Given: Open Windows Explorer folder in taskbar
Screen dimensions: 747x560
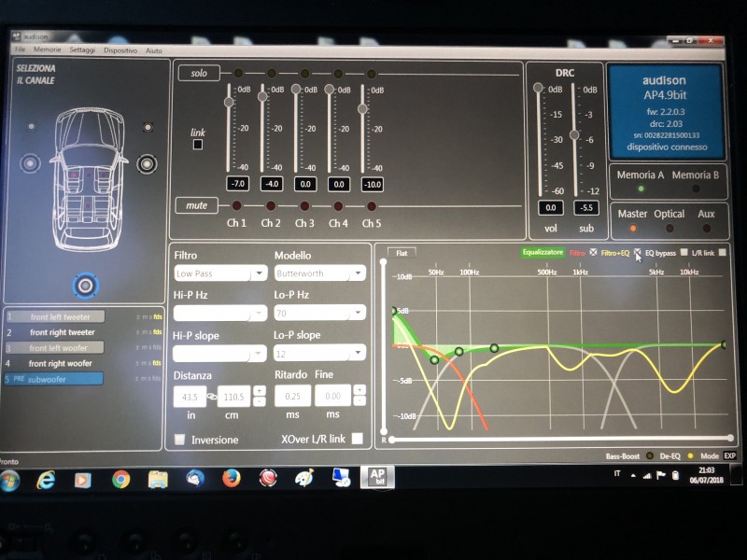Looking at the screenshot, I should [158, 480].
